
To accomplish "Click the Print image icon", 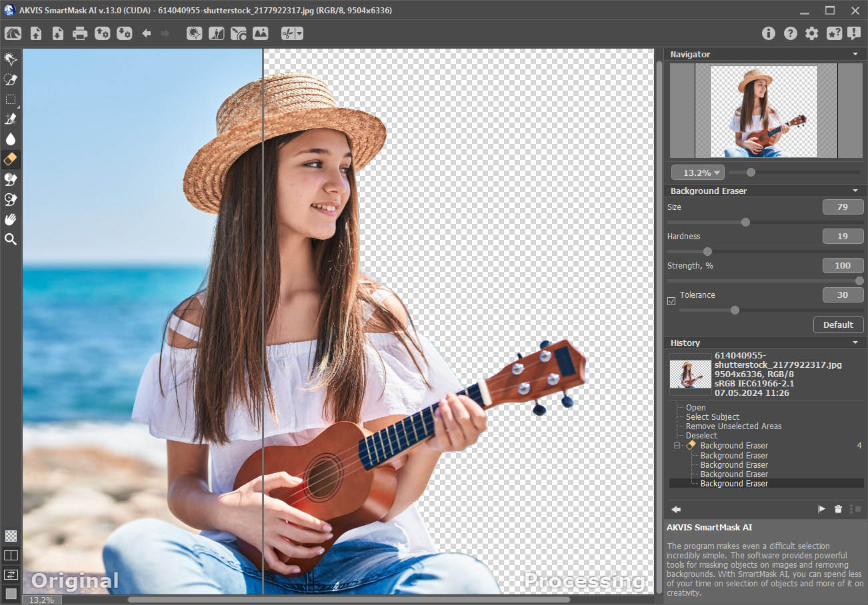I will point(80,33).
